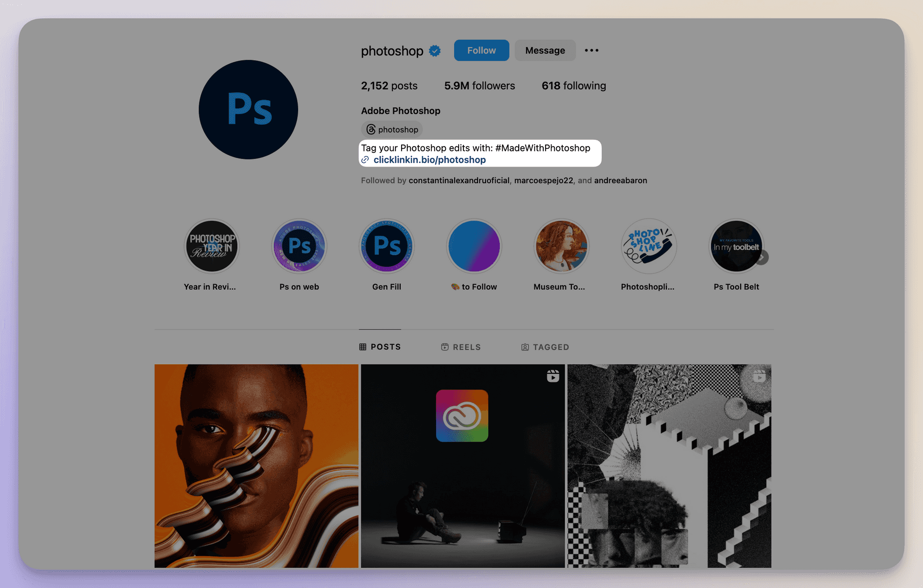Click the blue verified badge
This screenshot has width=923, height=588.
click(435, 51)
